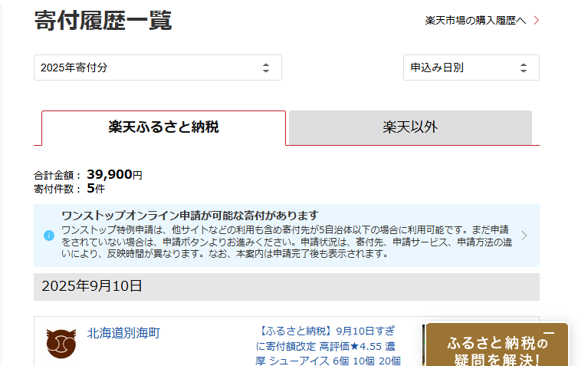Open the 2025年寄付分 year dropdown

coord(157,68)
